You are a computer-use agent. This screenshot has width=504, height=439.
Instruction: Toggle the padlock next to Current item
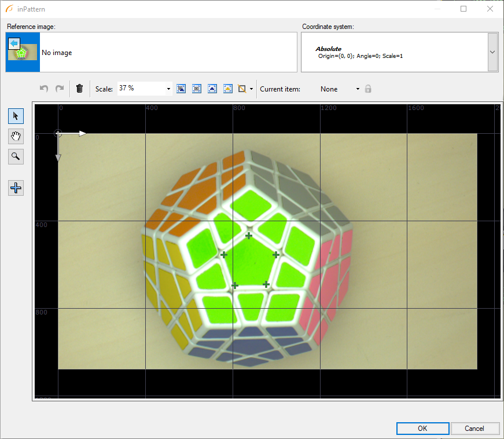click(x=367, y=89)
